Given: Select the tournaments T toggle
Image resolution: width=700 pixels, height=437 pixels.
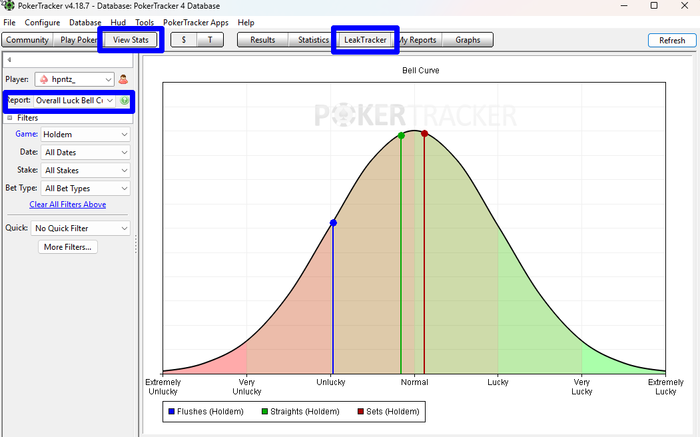Looking at the screenshot, I should (x=210, y=40).
